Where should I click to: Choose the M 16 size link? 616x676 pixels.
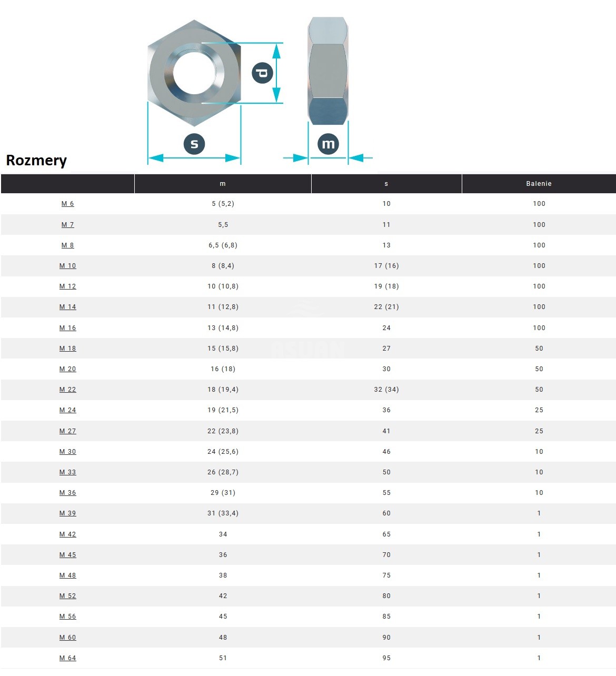point(67,328)
